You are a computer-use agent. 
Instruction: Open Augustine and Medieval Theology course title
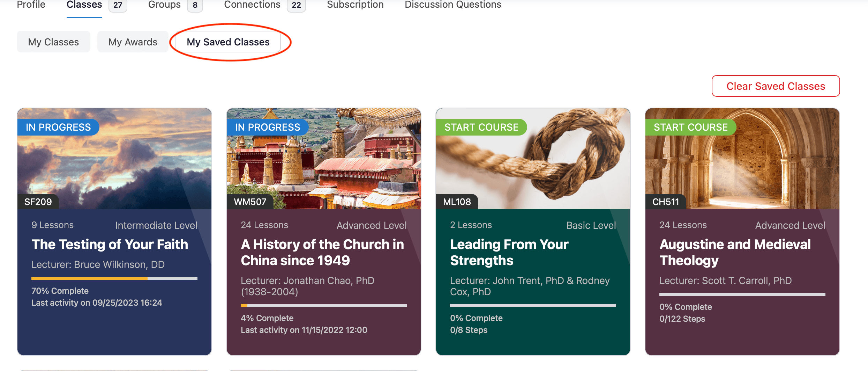735,252
